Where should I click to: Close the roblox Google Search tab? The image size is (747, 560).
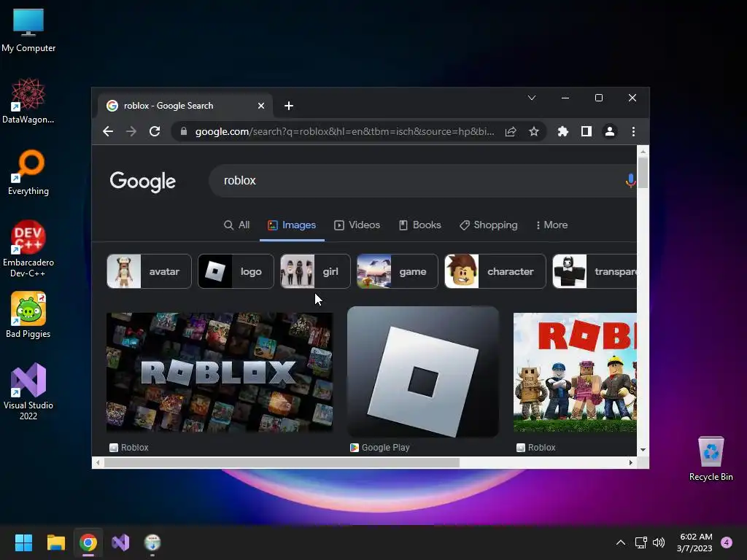[261, 106]
